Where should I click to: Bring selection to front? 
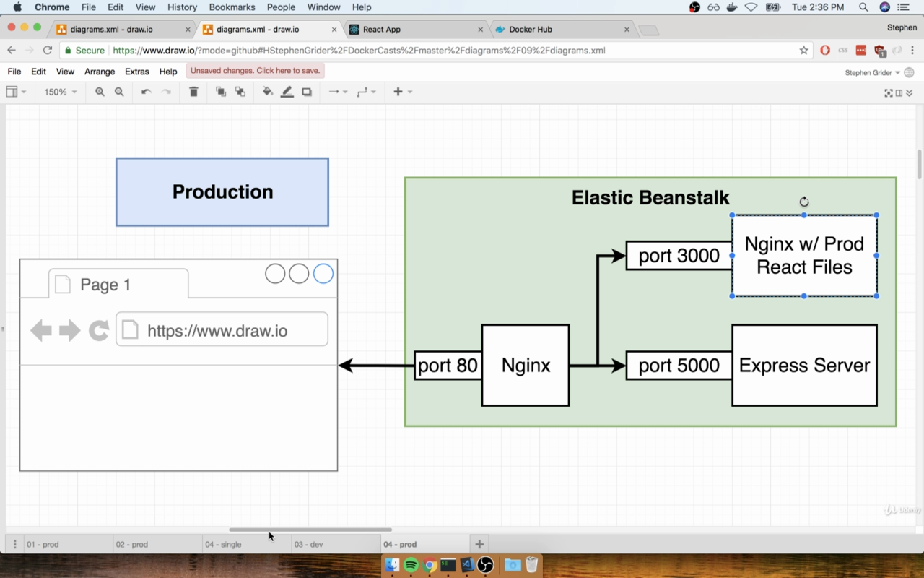[x=221, y=92]
